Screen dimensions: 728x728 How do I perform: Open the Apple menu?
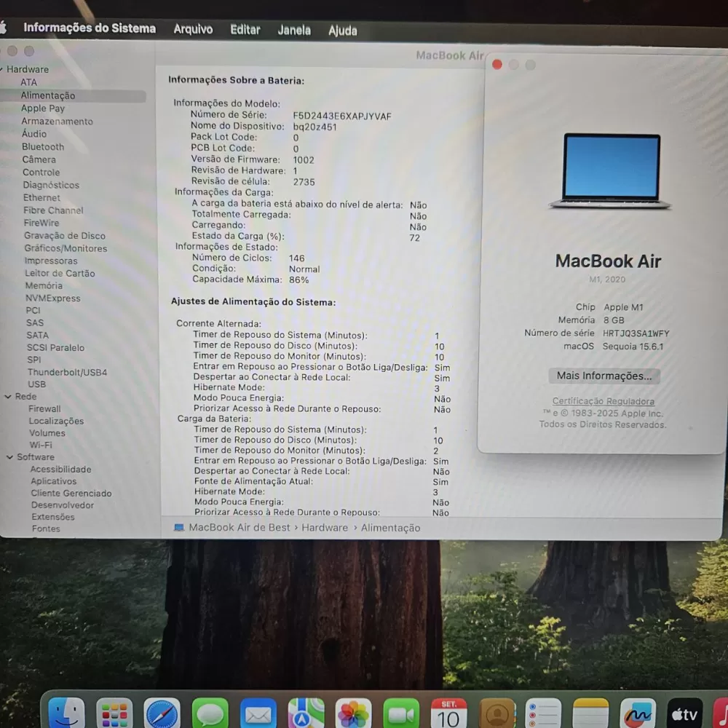[3, 27]
